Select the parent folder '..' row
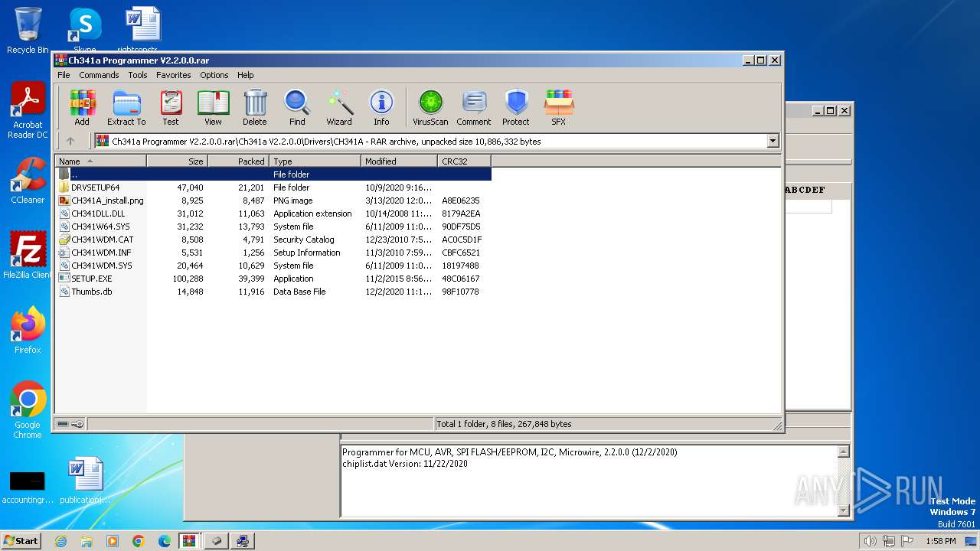The height and width of the screenshot is (551, 980). 273,174
